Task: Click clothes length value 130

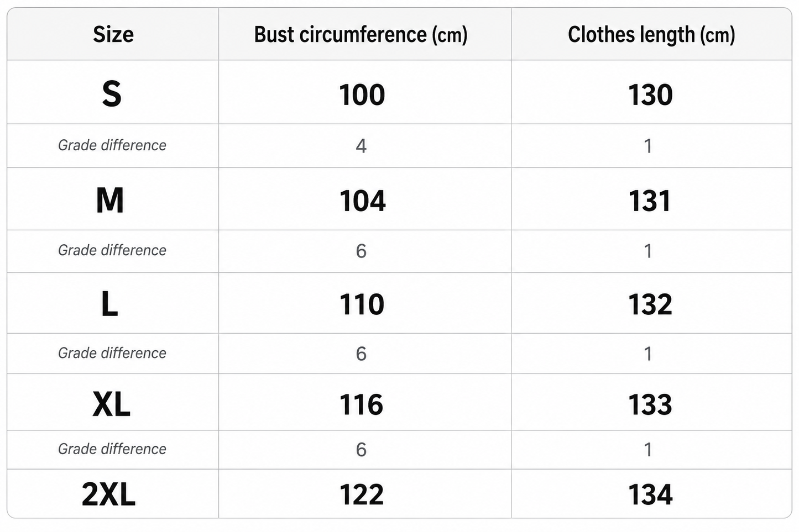Action: [x=651, y=95]
